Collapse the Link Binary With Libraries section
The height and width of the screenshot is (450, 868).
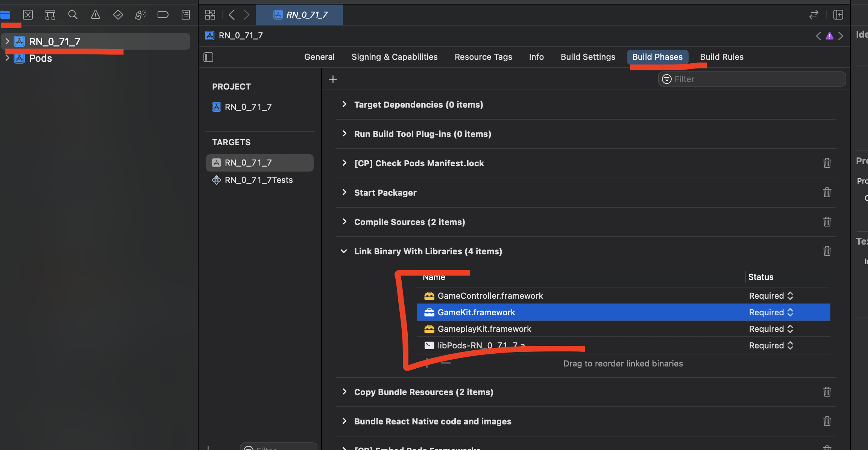click(344, 251)
